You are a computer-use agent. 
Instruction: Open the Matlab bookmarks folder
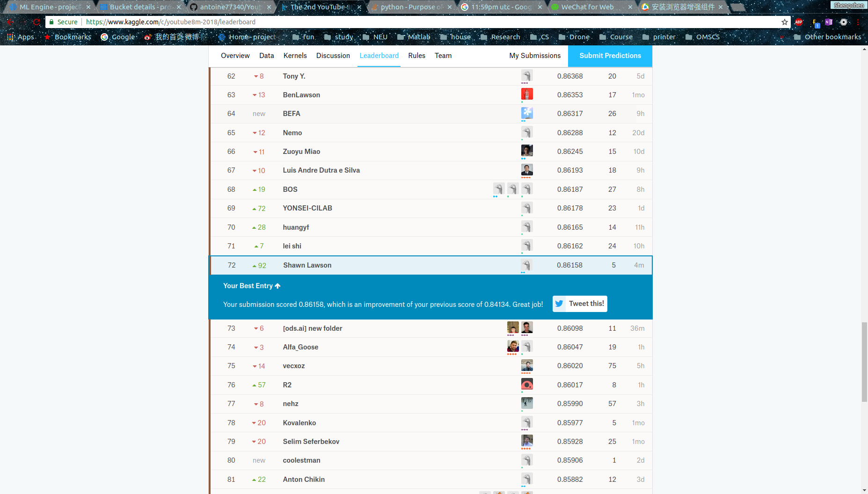414,37
